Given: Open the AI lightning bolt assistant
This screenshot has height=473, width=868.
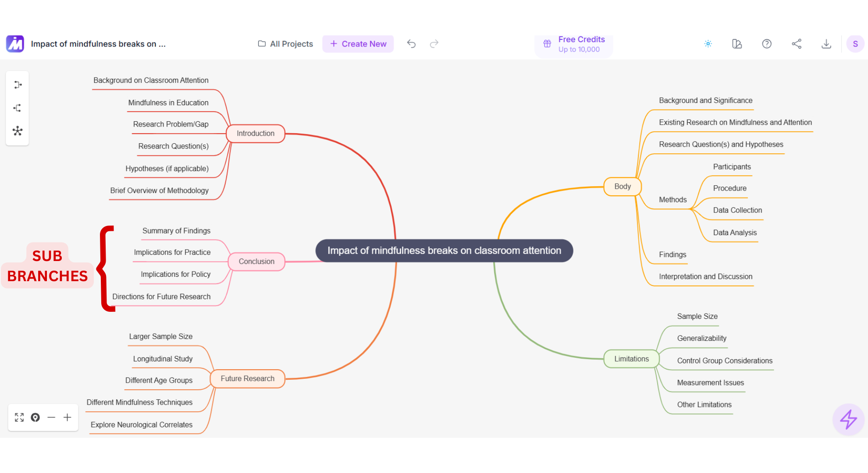Looking at the screenshot, I should point(848,419).
